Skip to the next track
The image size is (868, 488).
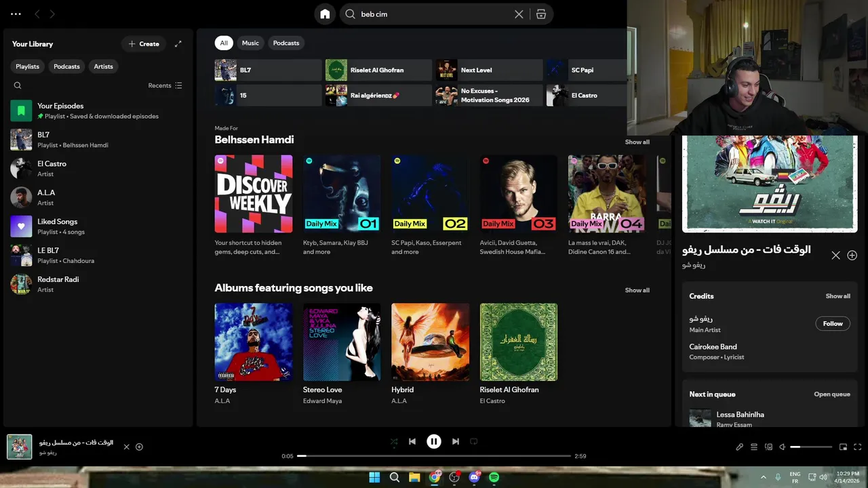point(456,441)
